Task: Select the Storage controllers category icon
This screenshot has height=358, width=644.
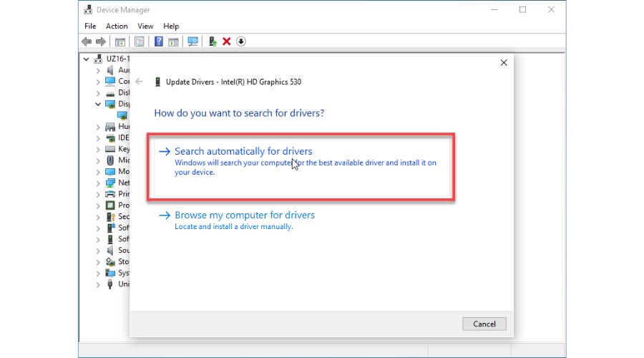Action: pyautogui.click(x=110, y=261)
